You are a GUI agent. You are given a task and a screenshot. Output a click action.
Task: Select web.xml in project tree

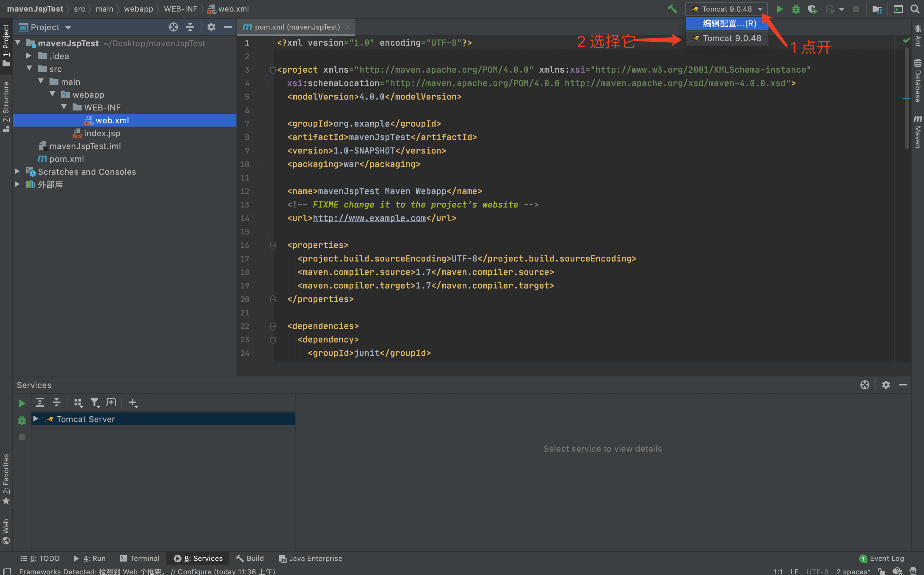pyautogui.click(x=125, y=120)
